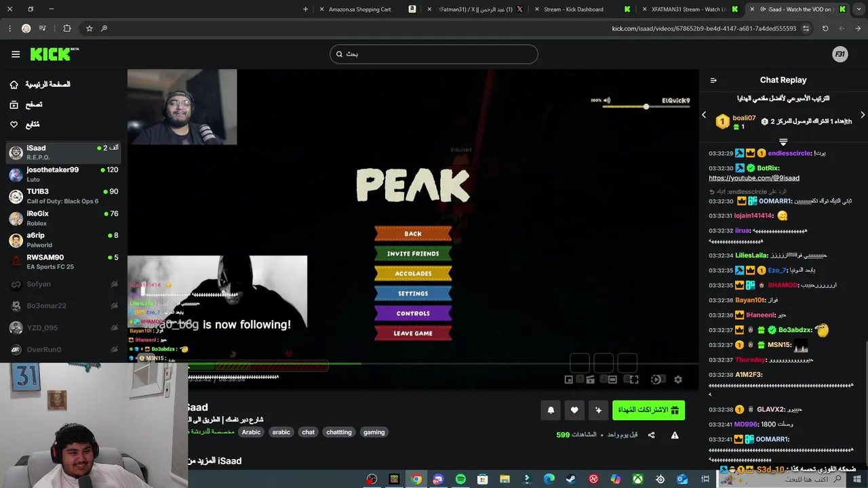The image size is (868, 488).
Task: Select the Arabic tag with capital A
Action: click(x=251, y=432)
